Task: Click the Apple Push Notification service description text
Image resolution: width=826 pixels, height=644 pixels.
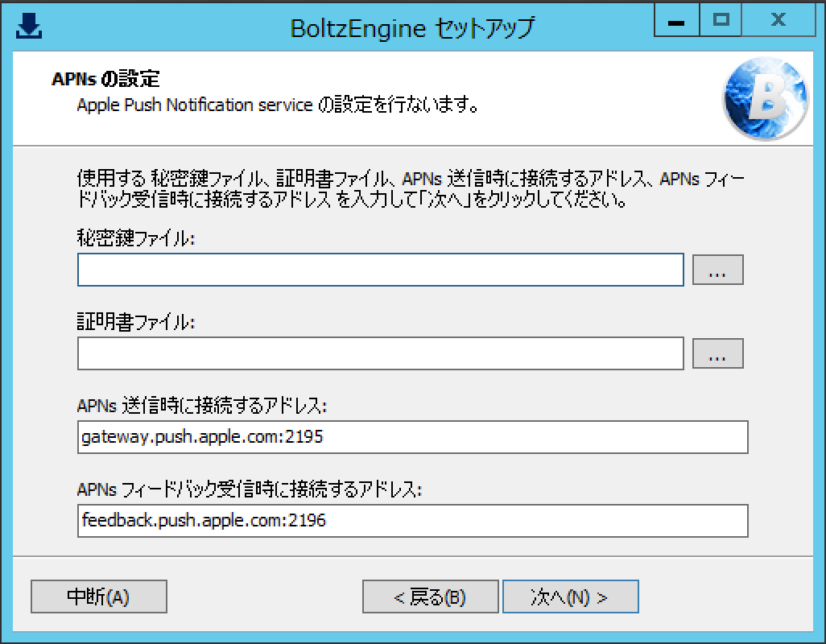Action: [x=278, y=105]
